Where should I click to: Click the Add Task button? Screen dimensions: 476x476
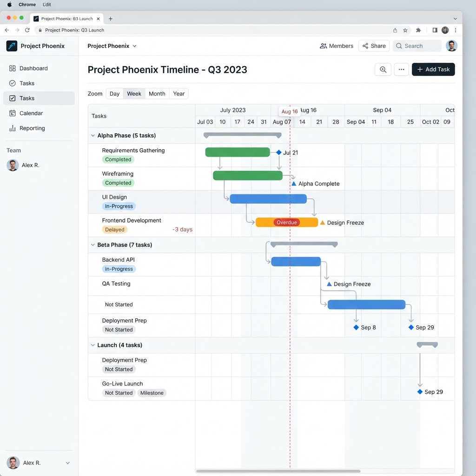(x=433, y=70)
